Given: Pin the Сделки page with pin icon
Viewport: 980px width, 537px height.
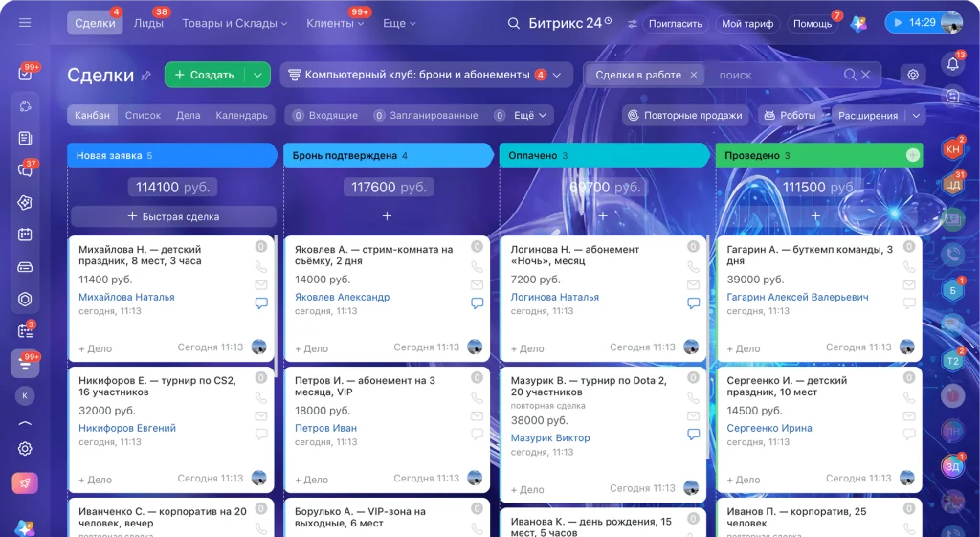Looking at the screenshot, I should pyautogui.click(x=145, y=76).
